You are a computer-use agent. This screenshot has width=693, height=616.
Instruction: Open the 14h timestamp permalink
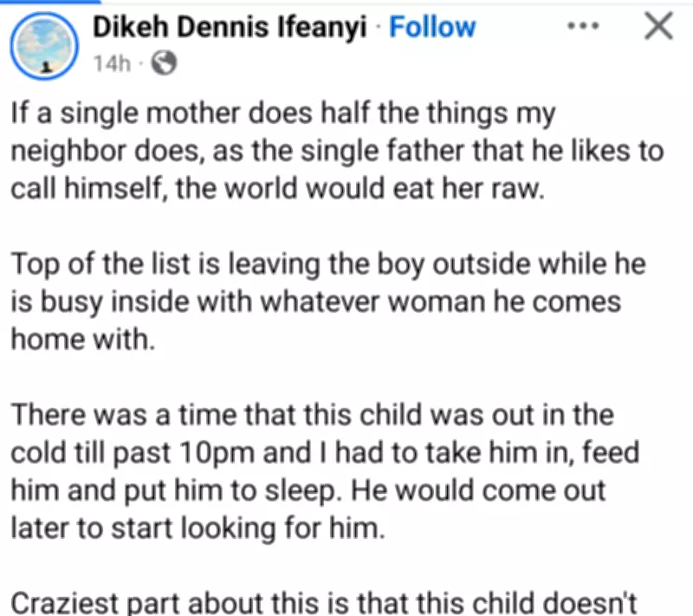click(112, 62)
